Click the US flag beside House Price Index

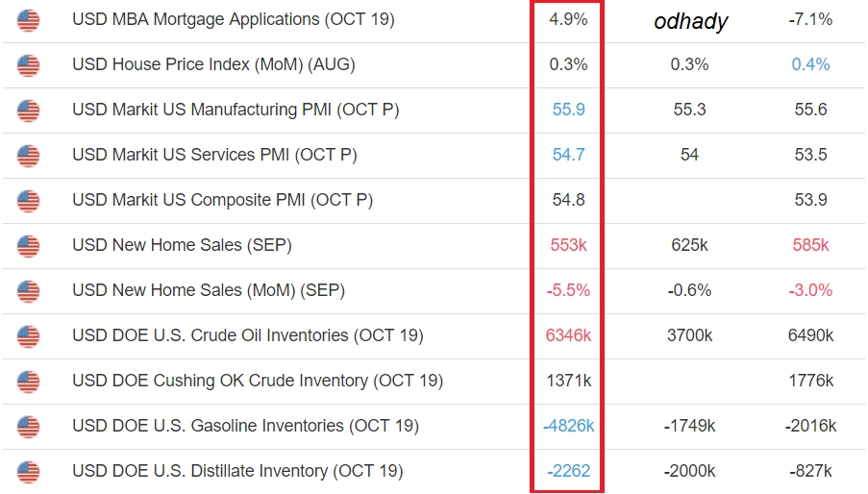coord(28,65)
